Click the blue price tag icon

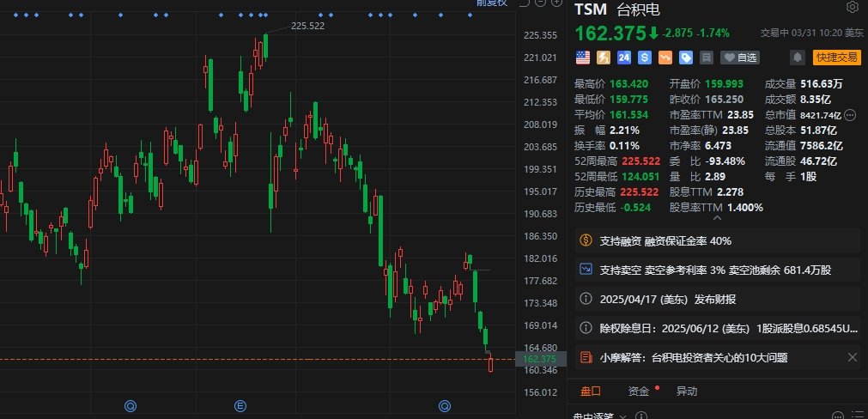(686, 57)
